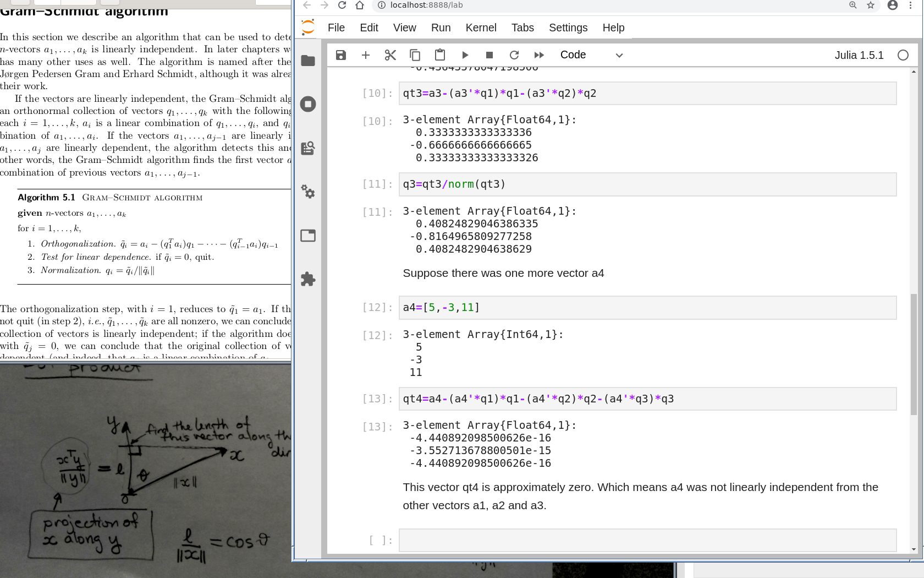The image size is (924, 578).
Task: Paste cell from clipboard
Action: (x=440, y=55)
